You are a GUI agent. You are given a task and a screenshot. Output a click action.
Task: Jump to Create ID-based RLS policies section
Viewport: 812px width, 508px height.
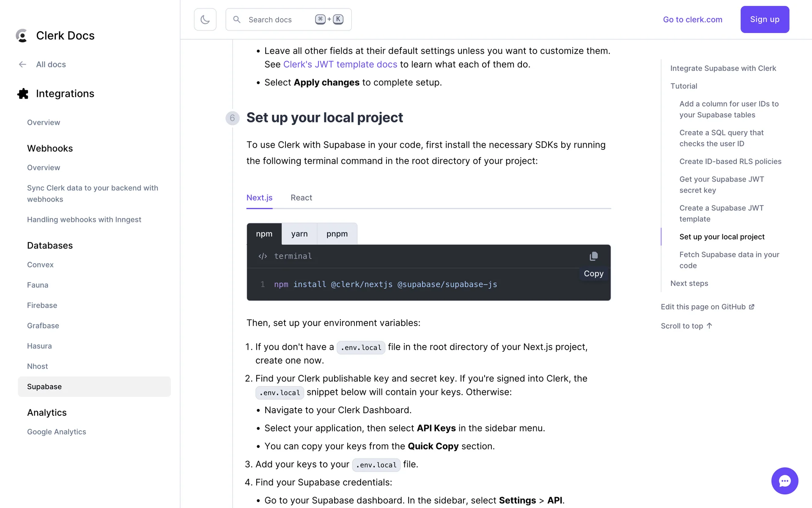pos(730,161)
